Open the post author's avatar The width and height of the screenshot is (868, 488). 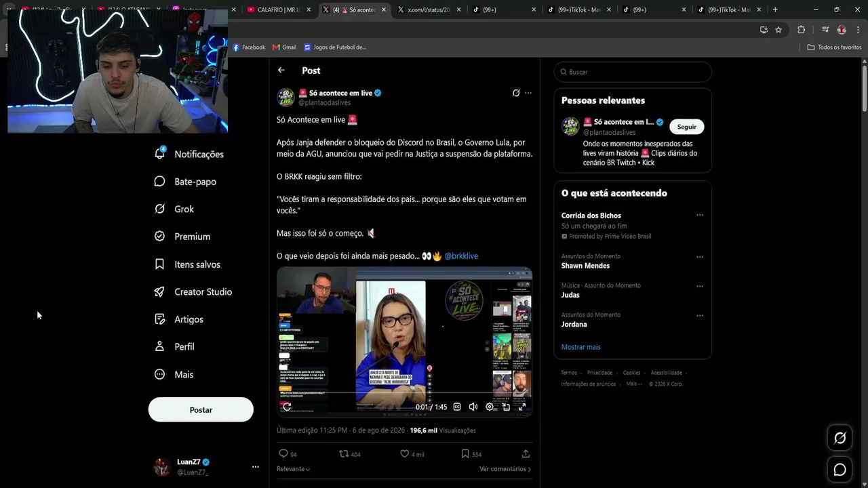285,97
